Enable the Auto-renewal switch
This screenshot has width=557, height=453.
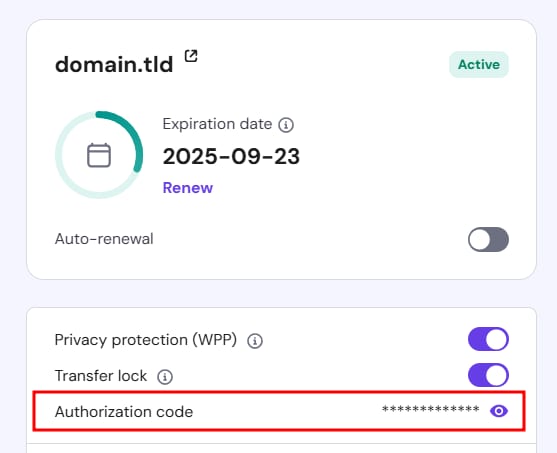click(x=488, y=239)
